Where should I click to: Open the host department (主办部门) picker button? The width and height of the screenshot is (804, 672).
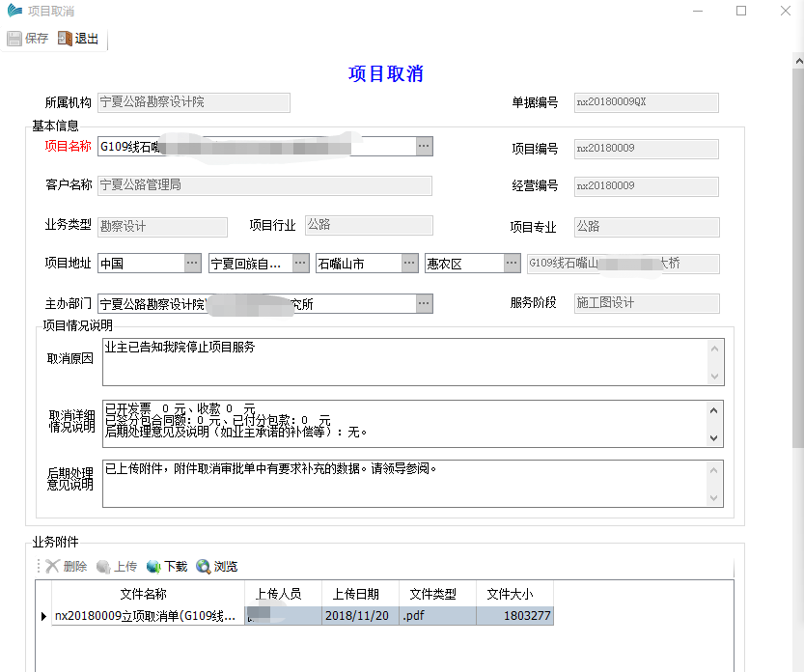[424, 303]
